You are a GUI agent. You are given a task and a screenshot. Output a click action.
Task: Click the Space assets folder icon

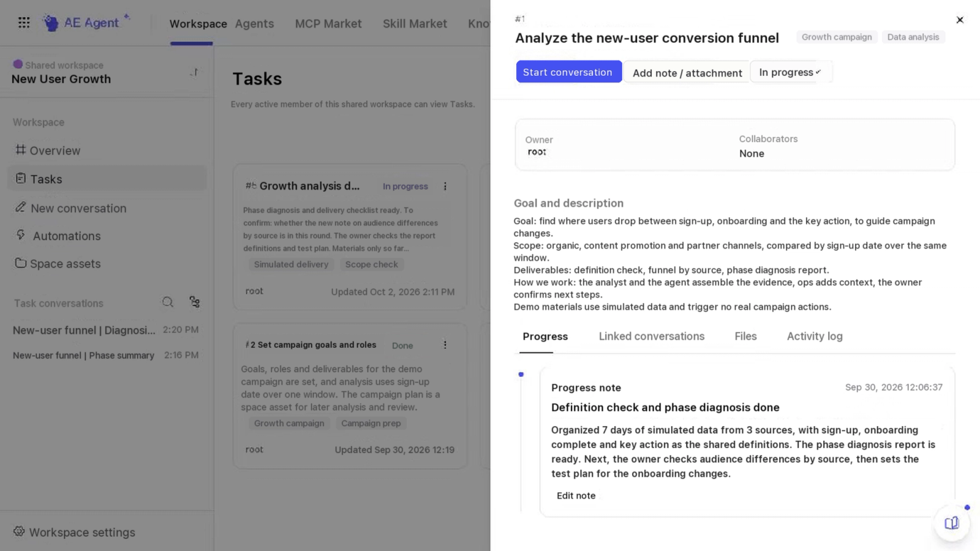click(x=21, y=263)
